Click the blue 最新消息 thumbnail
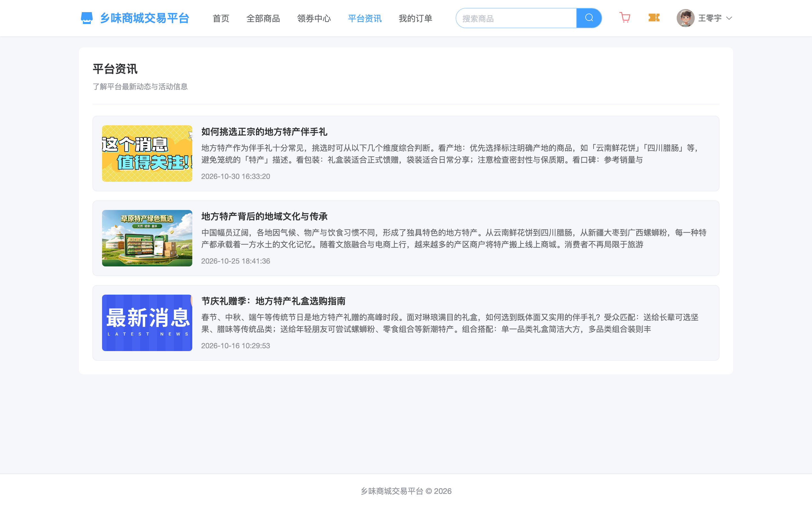The width and height of the screenshot is (812, 508). click(x=147, y=323)
